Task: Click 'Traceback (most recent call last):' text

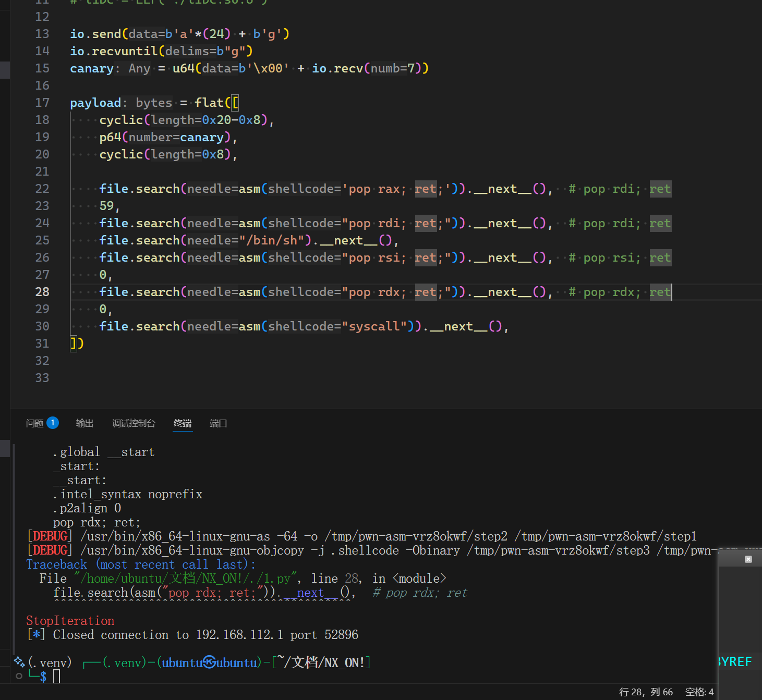Action: click(x=141, y=564)
